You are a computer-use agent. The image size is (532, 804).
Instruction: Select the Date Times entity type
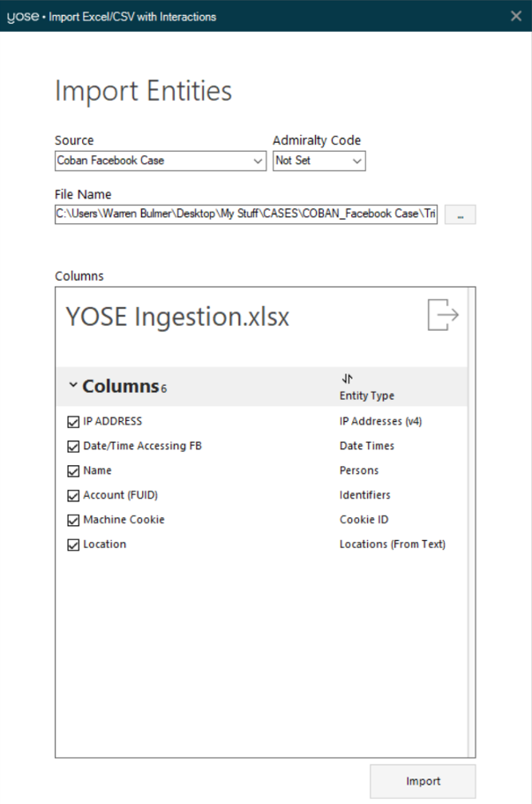pyautogui.click(x=366, y=447)
